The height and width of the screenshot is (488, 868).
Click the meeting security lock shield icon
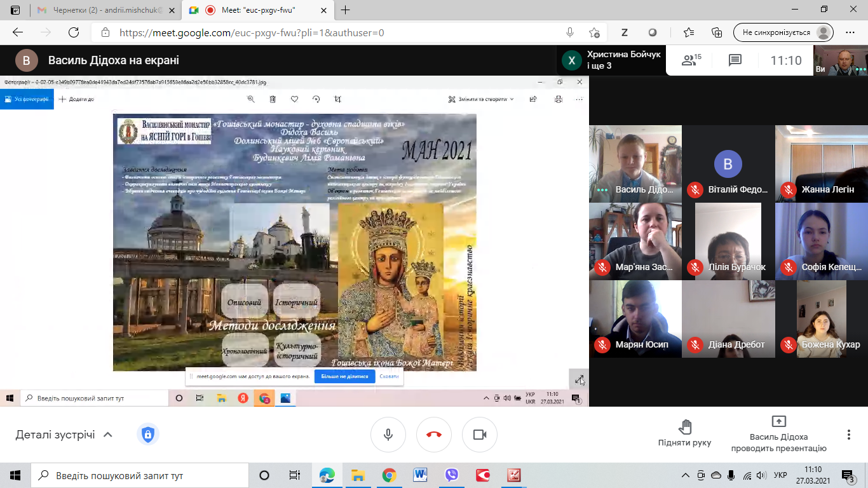147,435
